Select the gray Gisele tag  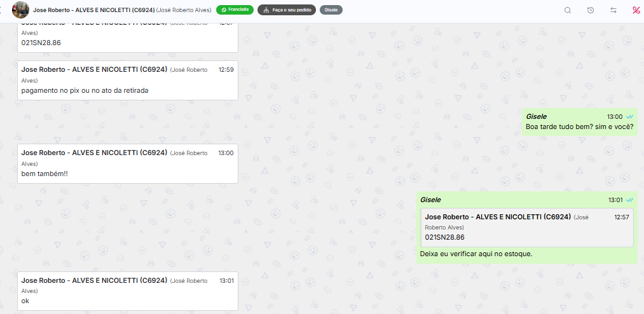(x=331, y=10)
